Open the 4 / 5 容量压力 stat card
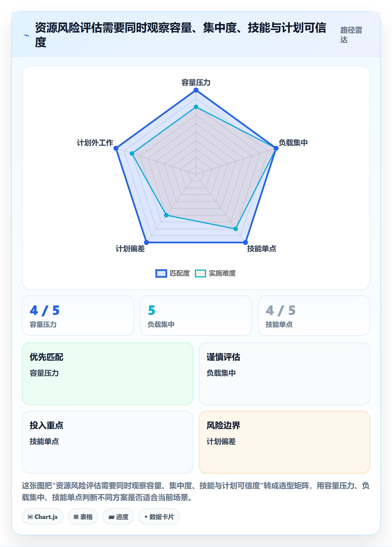Screen dimensions: 392x547 [78, 316]
